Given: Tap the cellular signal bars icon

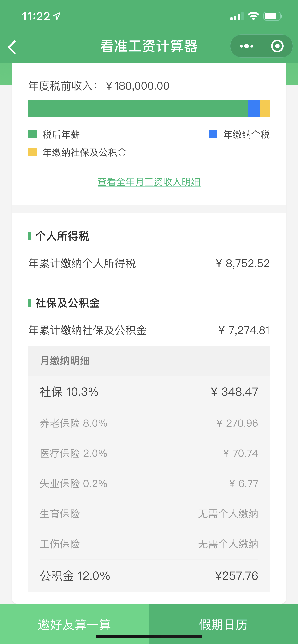Looking at the screenshot, I should [x=237, y=16].
